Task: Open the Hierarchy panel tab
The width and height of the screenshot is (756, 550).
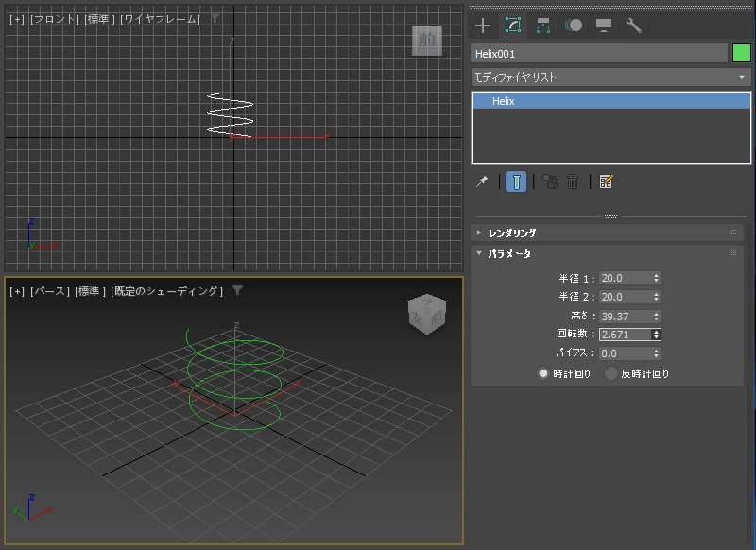Action: tap(543, 26)
